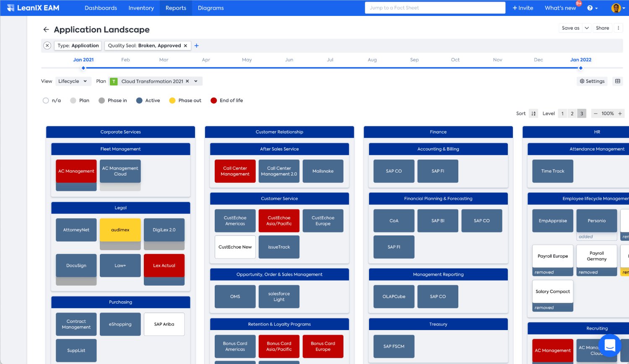Open the Lifecycle view dropdown

[73, 81]
